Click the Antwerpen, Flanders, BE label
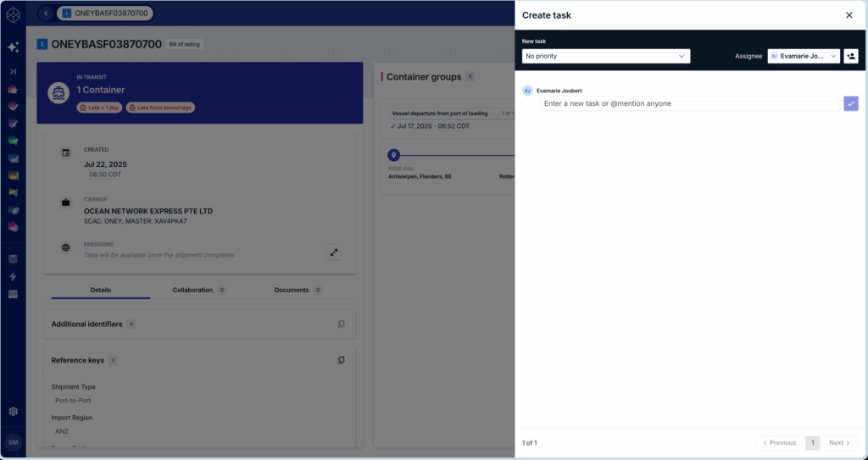The image size is (868, 460). point(420,176)
